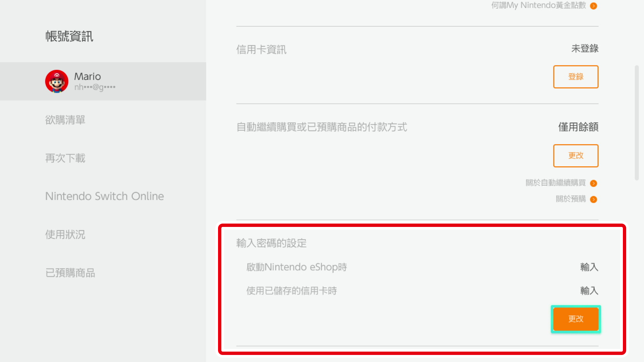644x362 pixels.
Task: Click the 關於自動繼續購買 arrow icon
Action: point(593,183)
